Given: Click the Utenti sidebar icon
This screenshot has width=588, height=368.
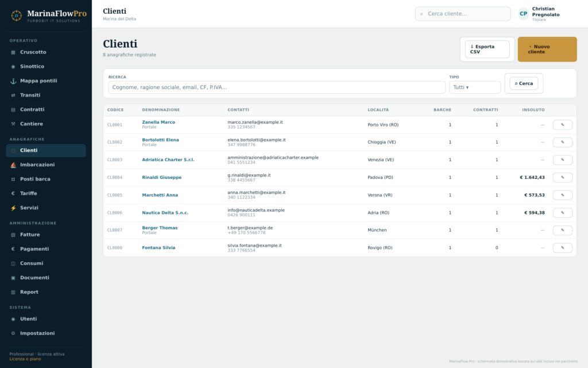Looking at the screenshot, I should pos(13,319).
